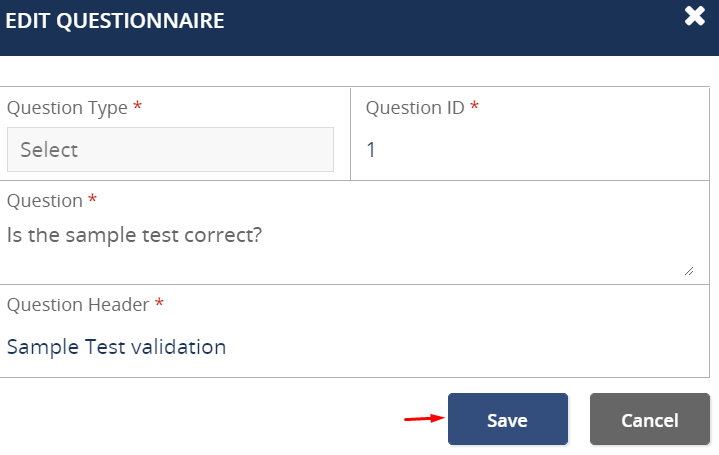Click the red asterisk after the Question label
This screenshot has width=719, height=455.
tap(93, 200)
